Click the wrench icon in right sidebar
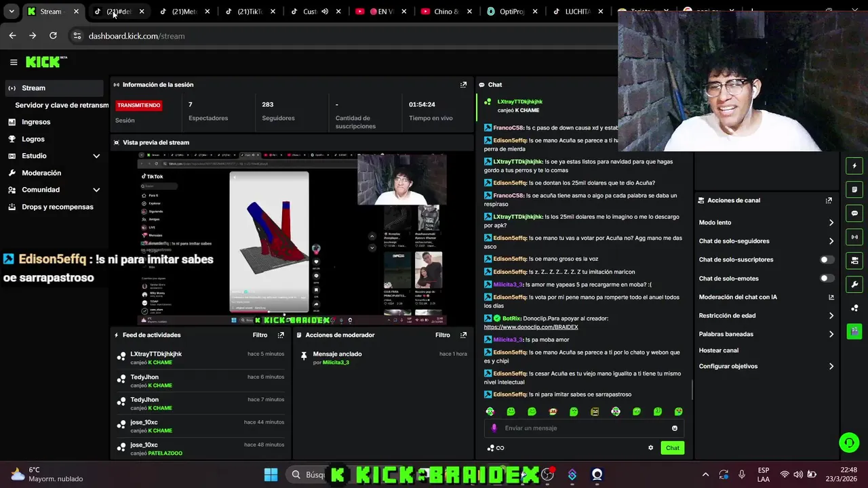868x488 pixels. tap(854, 284)
